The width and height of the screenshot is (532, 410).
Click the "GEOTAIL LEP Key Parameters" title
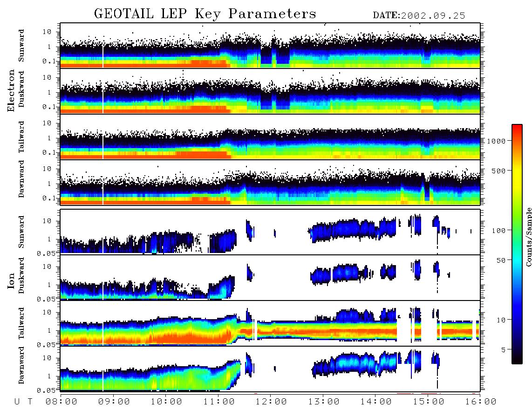tap(205, 14)
